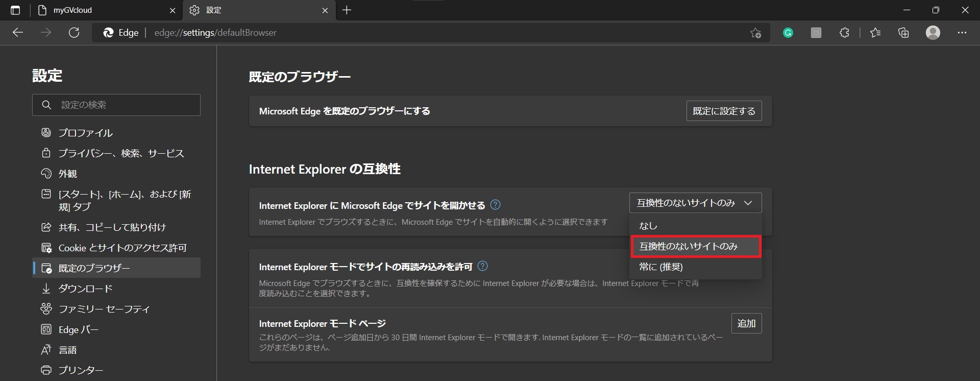The width and height of the screenshot is (980, 381).
Task: Click the Microsoft Edge を既定のブラウザーにする label
Action: (x=345, y=111)
